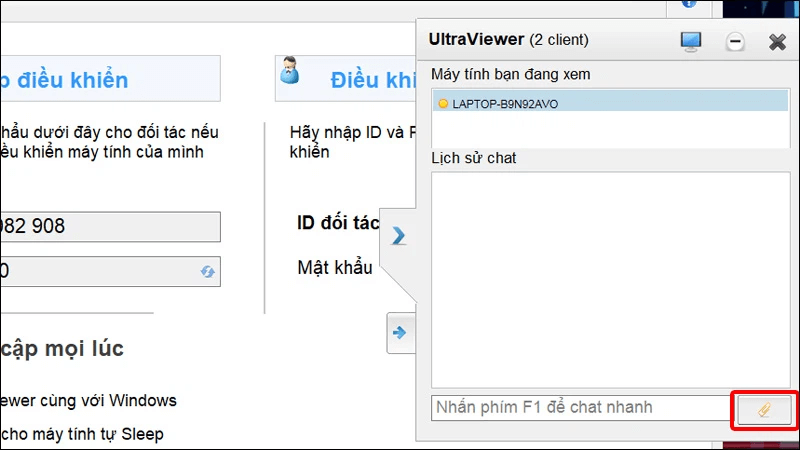Click the yellow status dot of LAPTOP-B9N92AVO

coord(443,104)
